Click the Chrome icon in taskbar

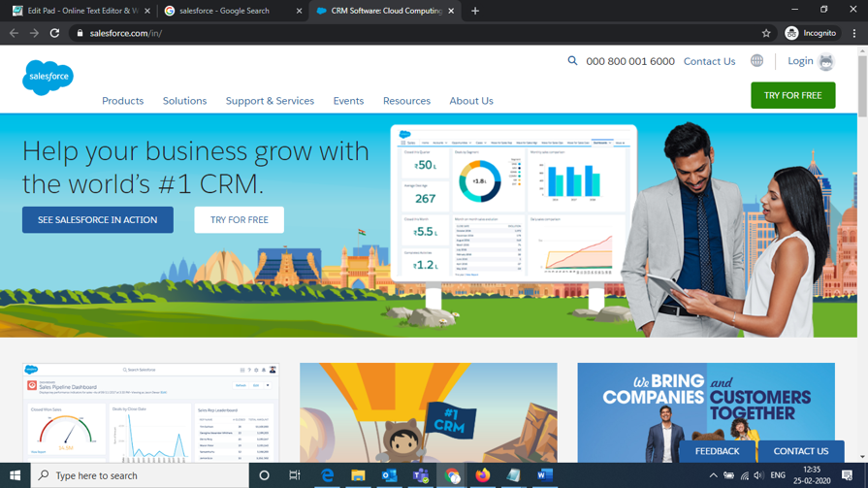[452, 475]
